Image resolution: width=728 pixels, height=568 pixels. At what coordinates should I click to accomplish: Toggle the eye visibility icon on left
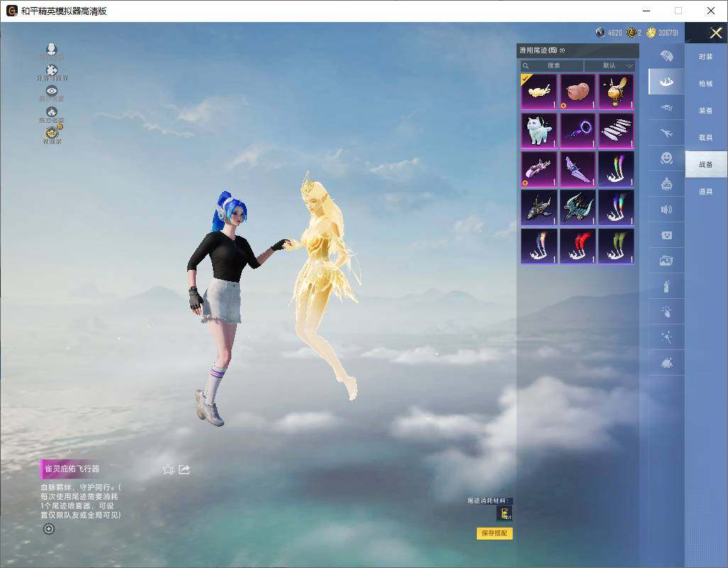[x=52, y=91]
